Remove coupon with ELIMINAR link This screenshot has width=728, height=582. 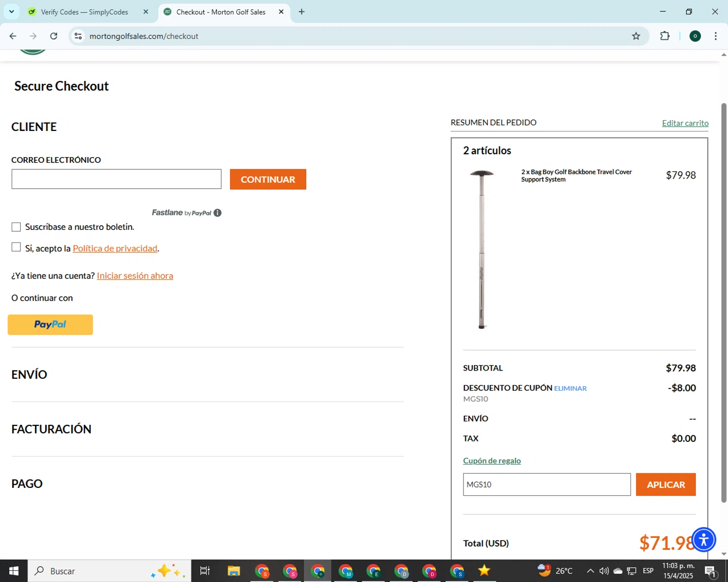(x=570, y=388)
